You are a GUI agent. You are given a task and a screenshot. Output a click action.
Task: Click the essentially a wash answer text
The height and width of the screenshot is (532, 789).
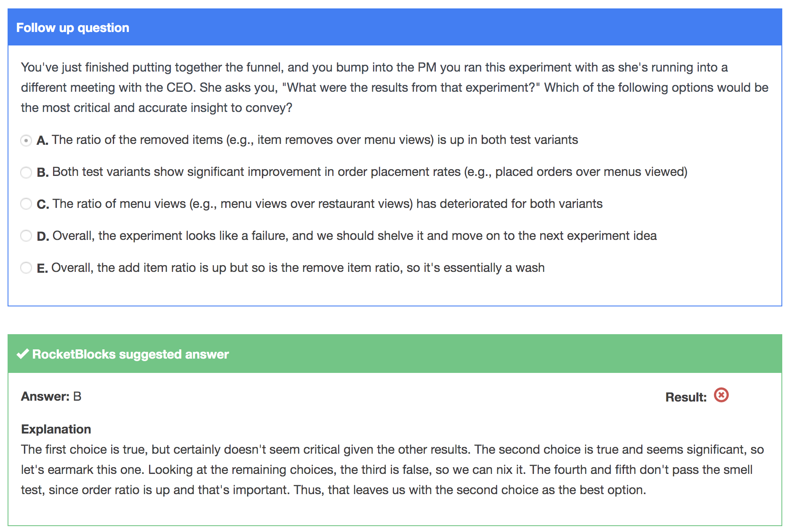298,268
